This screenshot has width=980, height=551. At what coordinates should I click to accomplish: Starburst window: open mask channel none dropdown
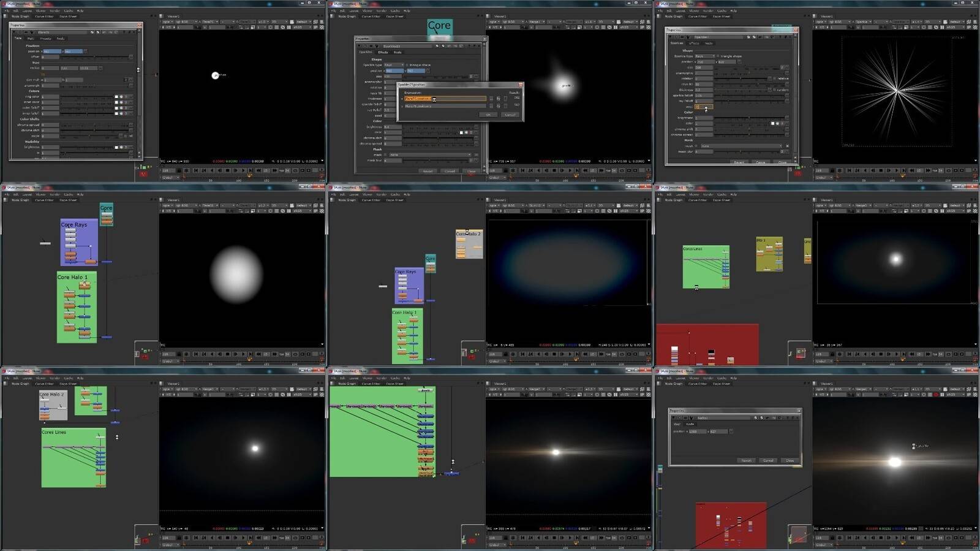coord(741,146)
